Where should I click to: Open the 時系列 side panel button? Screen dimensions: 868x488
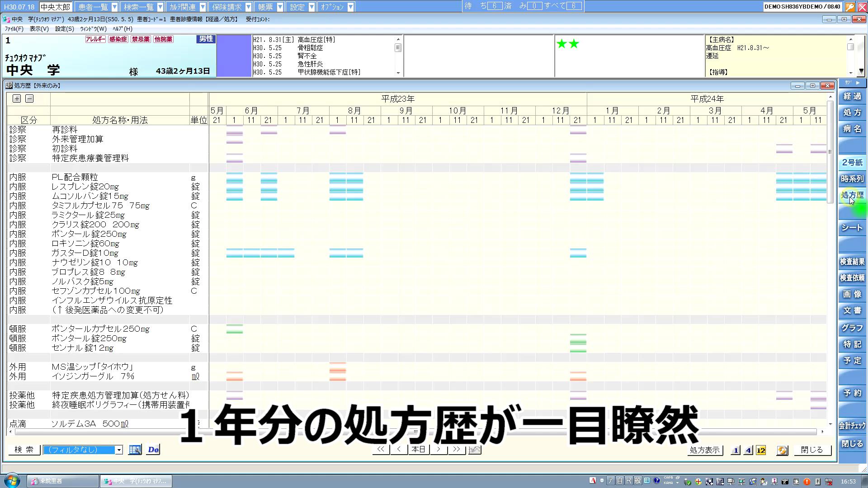852,178
